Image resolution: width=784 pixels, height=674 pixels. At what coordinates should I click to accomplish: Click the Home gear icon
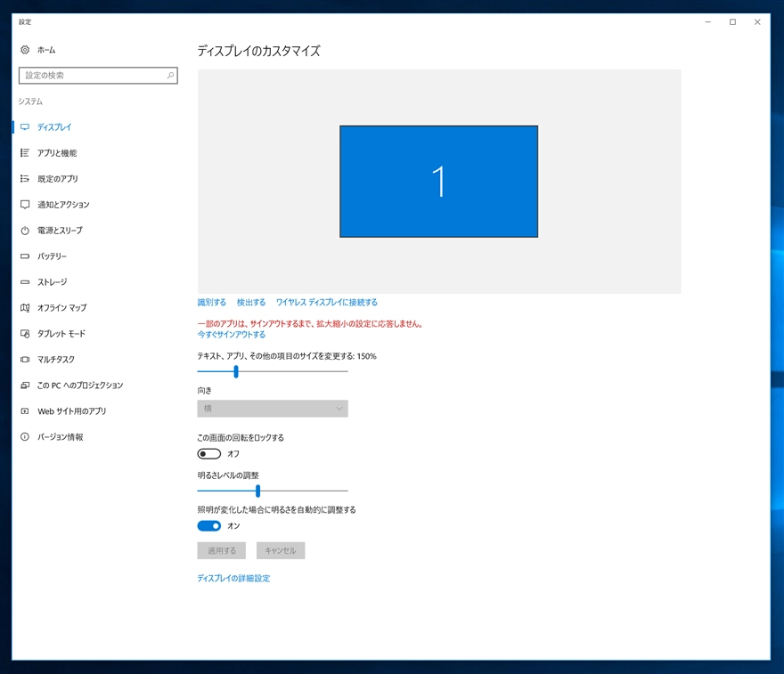coord(25,50)
